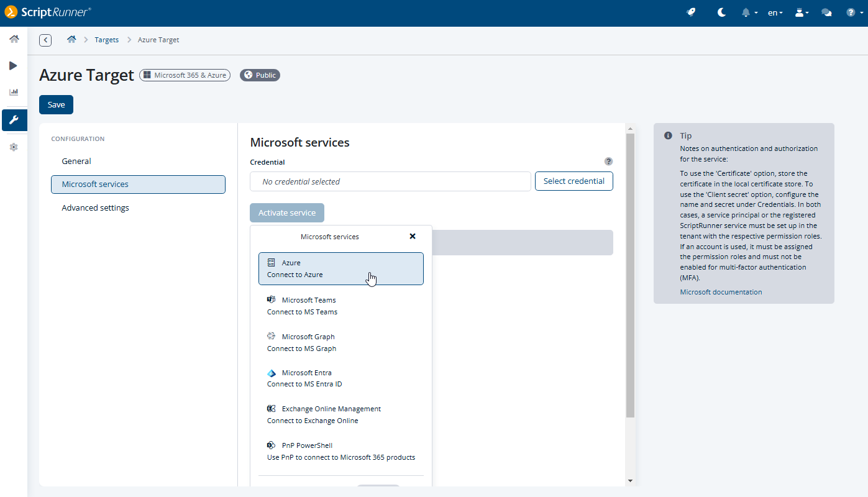Click the Save button
868x497 pixels.
point(56,105)
